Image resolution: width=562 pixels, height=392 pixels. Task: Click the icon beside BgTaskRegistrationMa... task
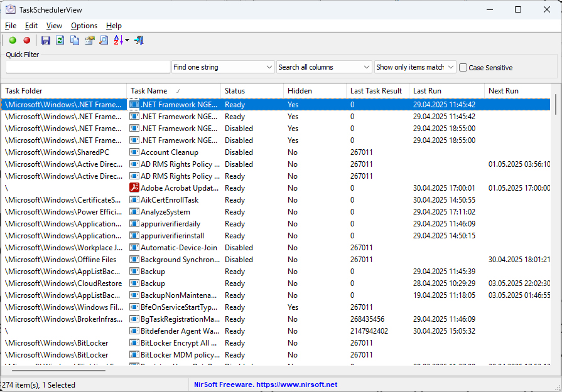pos(134,319)
